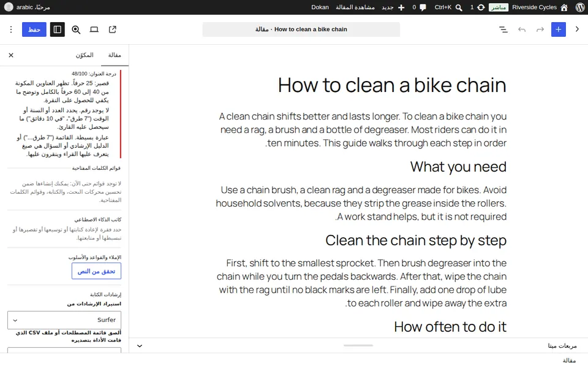Open the document overview list icon

pyautogui.click(x=503, y=29)
